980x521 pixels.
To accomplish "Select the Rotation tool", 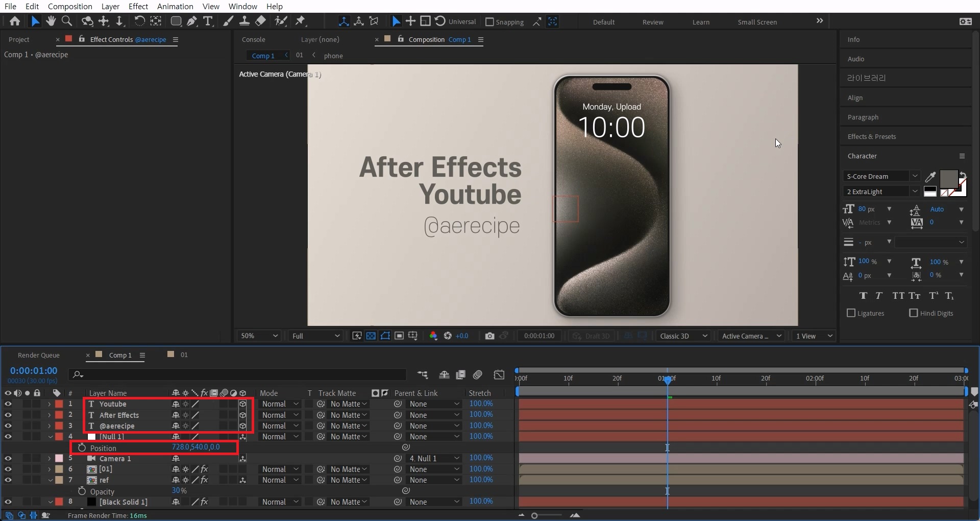I will (x=139, y=21).
